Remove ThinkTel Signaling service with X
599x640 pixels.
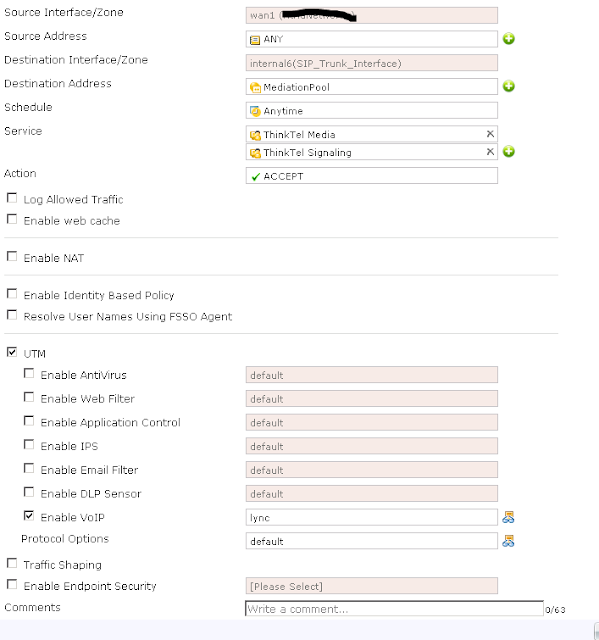pos(490,152)
